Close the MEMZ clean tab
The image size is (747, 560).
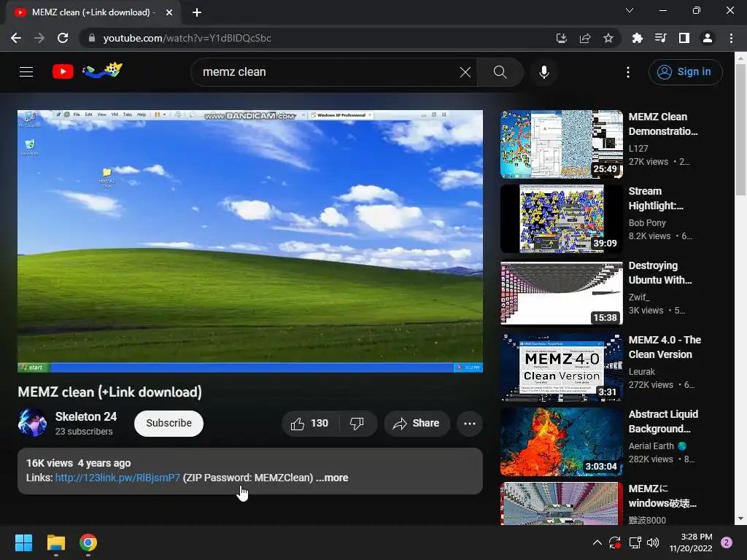169,12
